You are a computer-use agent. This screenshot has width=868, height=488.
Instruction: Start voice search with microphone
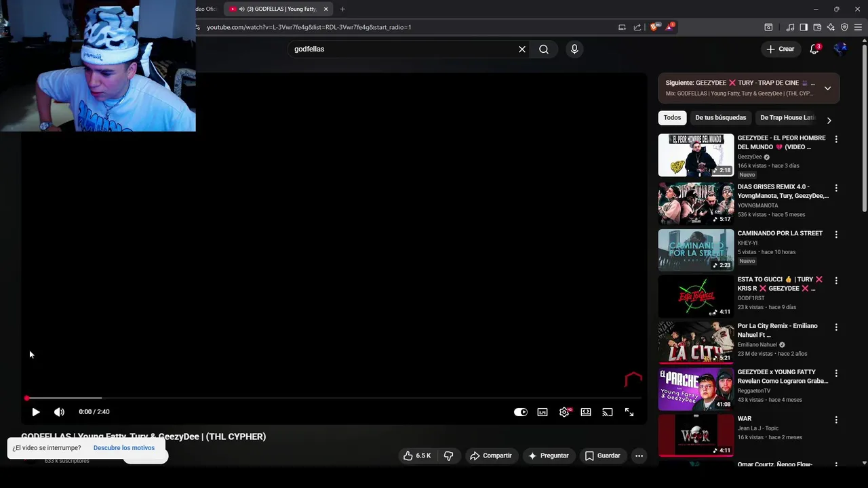(574, 49)
